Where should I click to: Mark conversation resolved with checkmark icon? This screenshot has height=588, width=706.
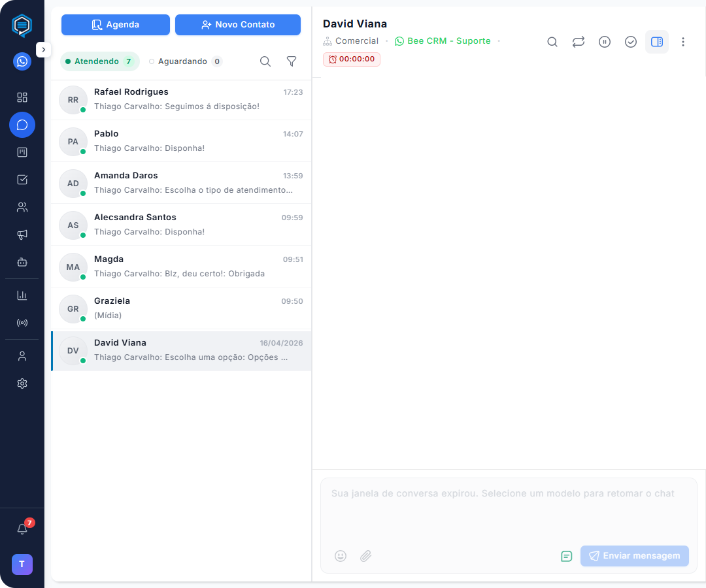(631, 42)
